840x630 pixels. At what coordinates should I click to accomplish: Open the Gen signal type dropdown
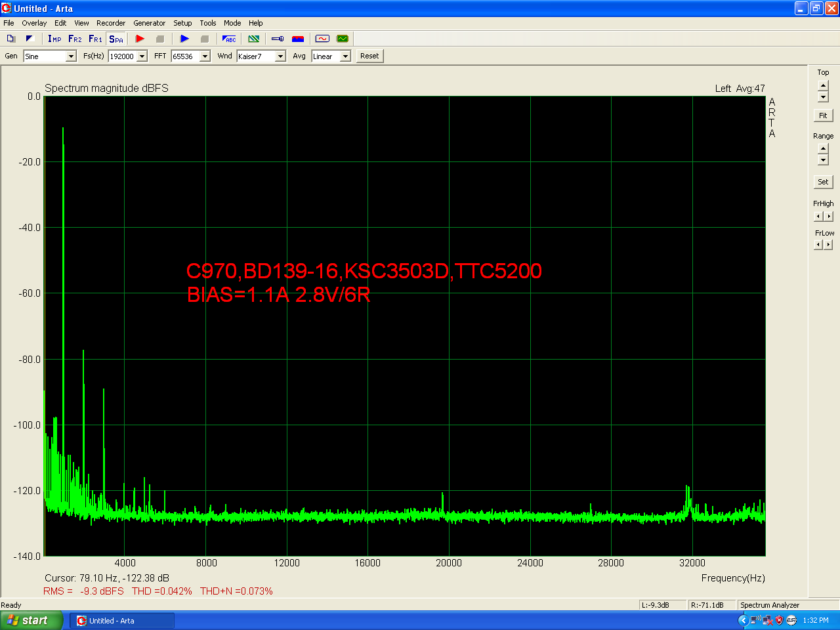point(71,56)
